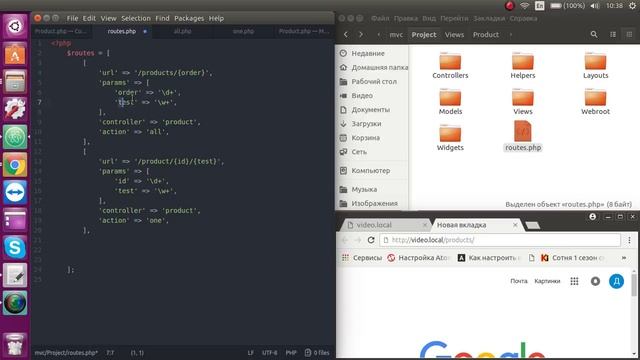The width and height of the screenshot is (640, 360).
Task: Expand path bar right arrow
Action: click(x=511, y=35)
